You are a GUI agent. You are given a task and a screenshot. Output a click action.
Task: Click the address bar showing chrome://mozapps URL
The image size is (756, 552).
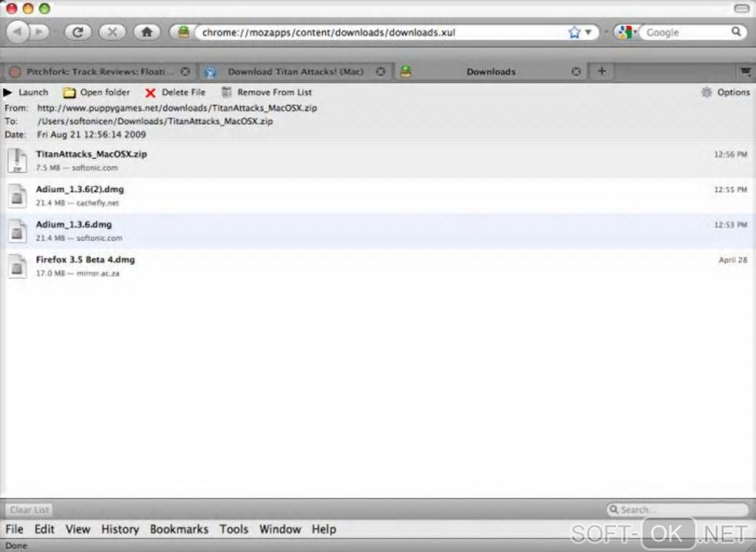coord(381,33)
